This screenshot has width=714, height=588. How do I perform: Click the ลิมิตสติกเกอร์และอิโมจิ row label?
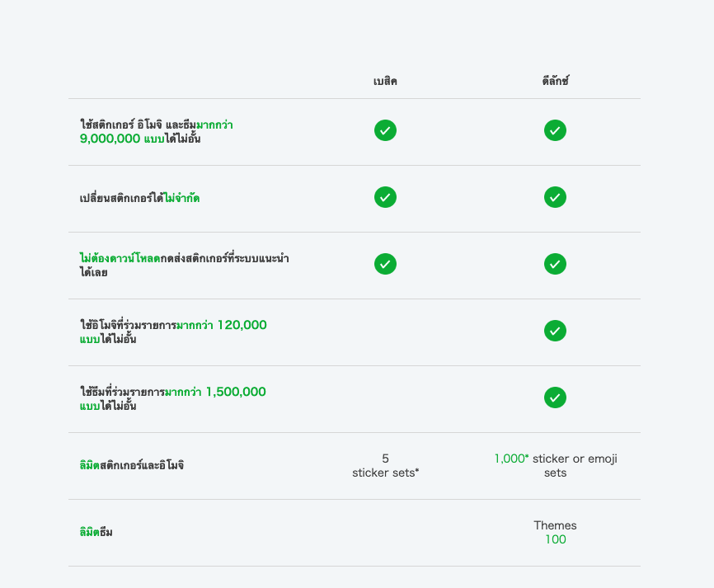point(132,466)
